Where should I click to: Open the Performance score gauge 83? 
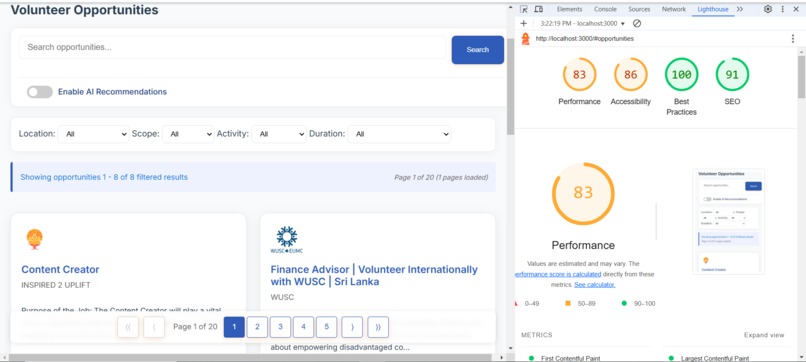(x=579, y=75)
